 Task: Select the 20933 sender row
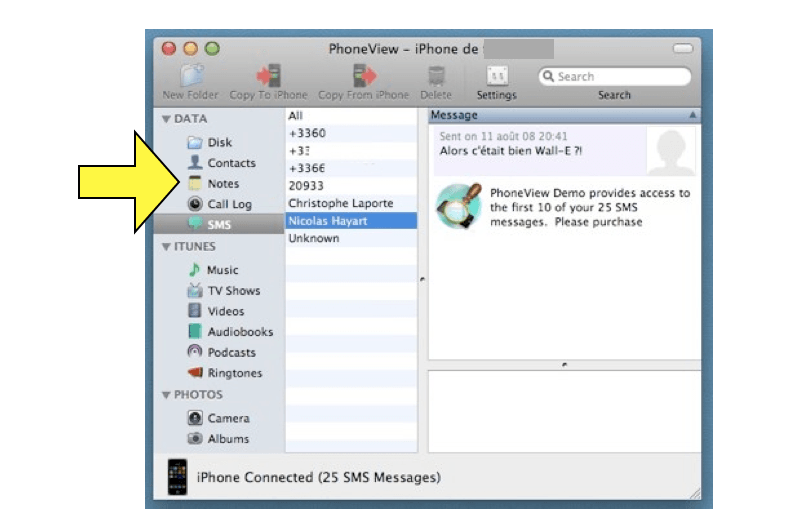coord(351,186)
